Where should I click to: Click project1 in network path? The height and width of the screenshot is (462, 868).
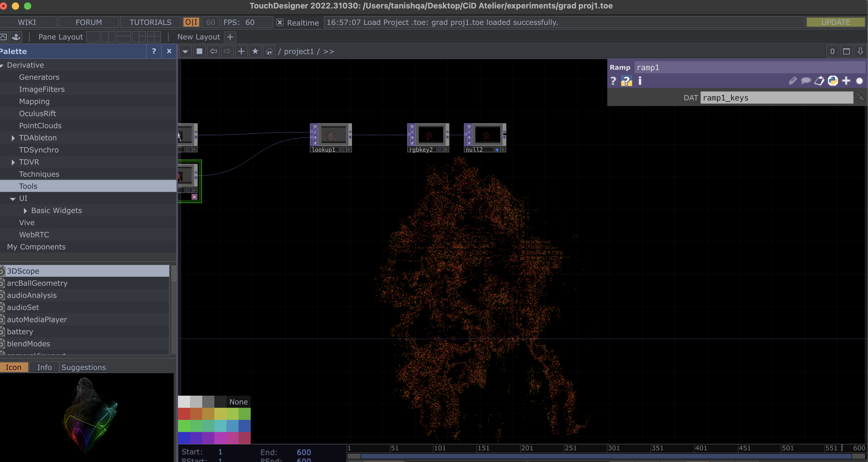point(299,52)
